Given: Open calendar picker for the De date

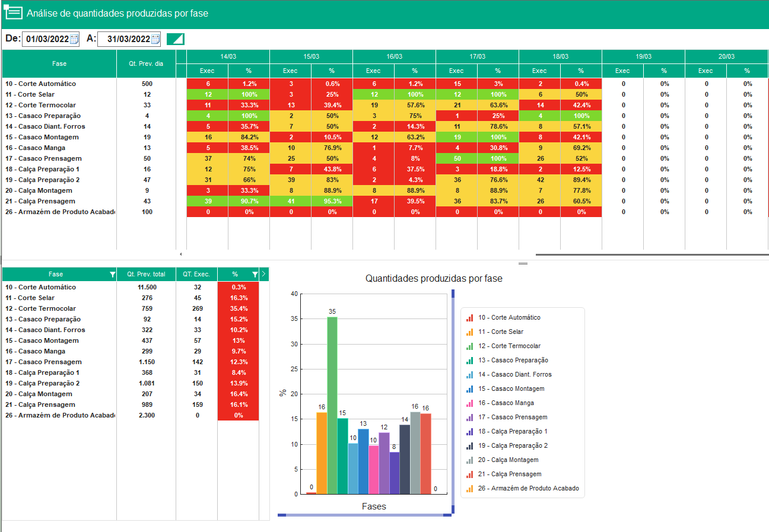Looking at the screenshot, I should click(74, 39).
